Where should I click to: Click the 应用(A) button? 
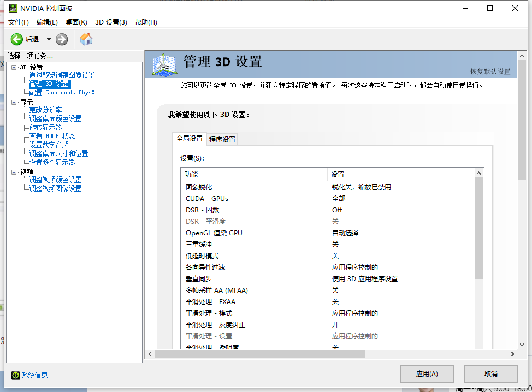427,374
